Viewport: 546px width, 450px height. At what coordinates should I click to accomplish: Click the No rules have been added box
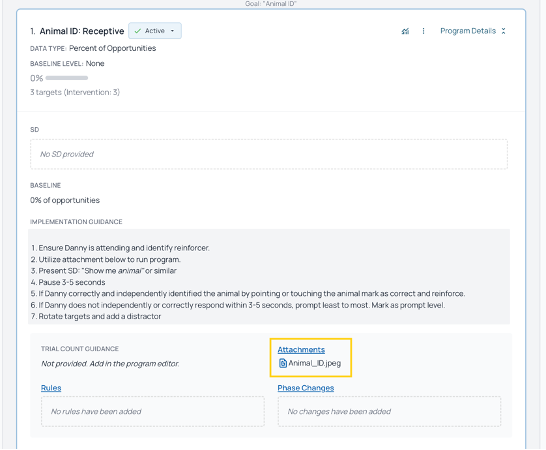[x=153, y=411]
